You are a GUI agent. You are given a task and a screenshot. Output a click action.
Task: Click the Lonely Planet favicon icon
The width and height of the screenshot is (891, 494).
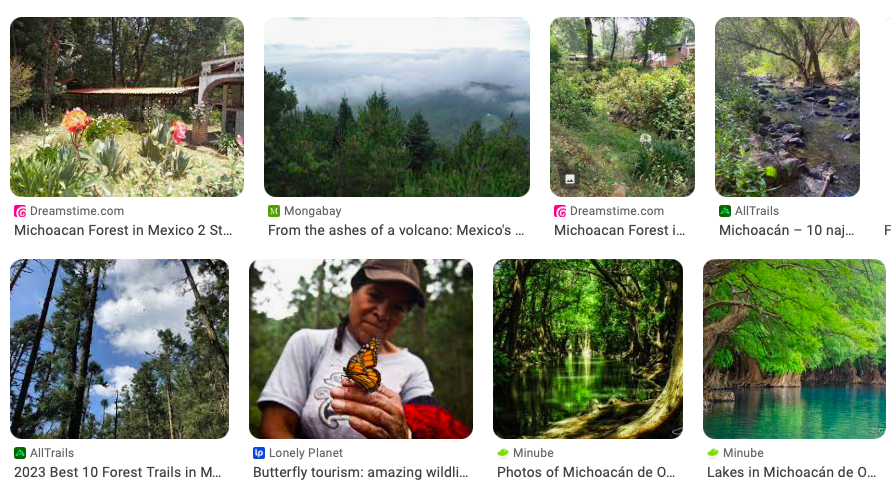click(259, 453)
